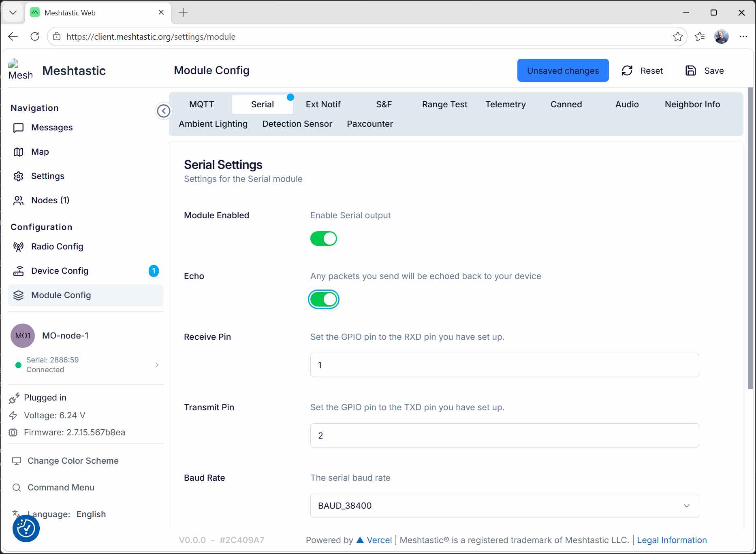Click the Nodes icon in the sidebar
This screenshot has height=554, width=756.
(x=19, y=200)
